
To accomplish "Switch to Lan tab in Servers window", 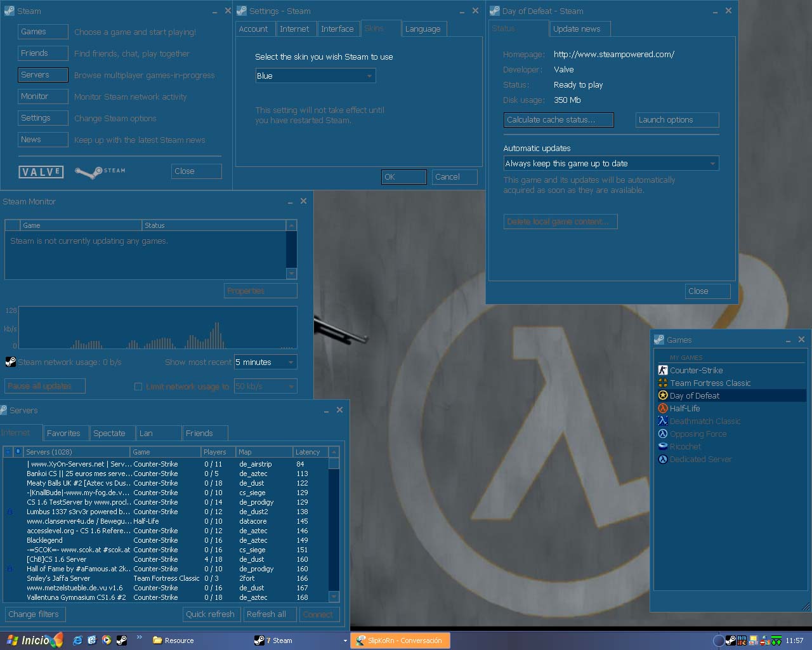I will coord(159,433).
